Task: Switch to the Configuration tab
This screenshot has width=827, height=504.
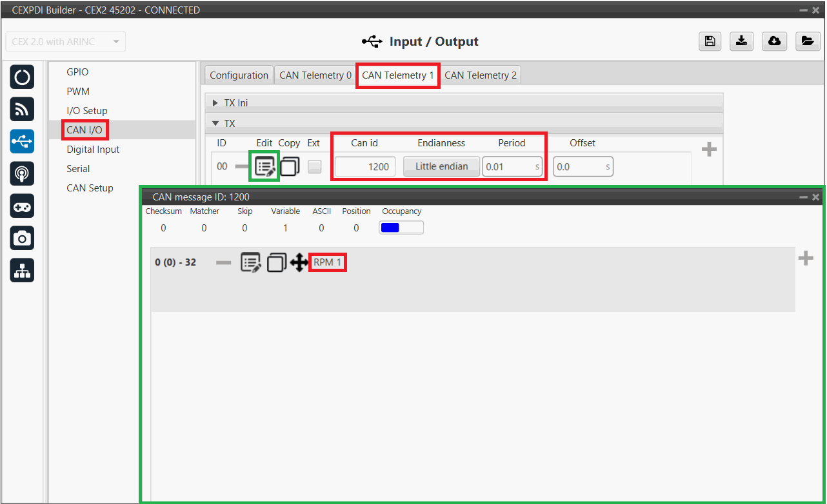Action: [239, 75]
